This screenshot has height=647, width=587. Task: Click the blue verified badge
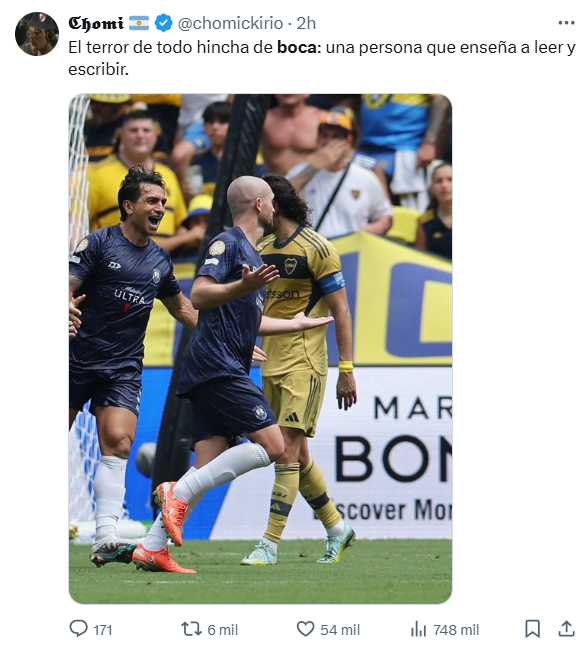pyautogui.click(x=163, y=23)
